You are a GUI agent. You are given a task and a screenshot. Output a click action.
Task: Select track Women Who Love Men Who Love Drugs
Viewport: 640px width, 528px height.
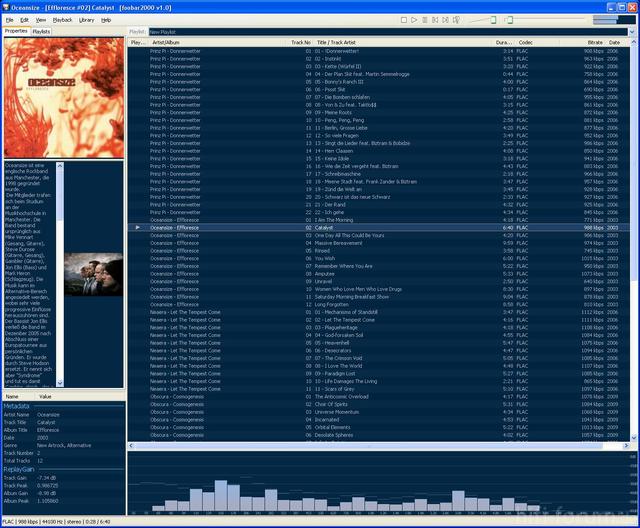point(379,289)
